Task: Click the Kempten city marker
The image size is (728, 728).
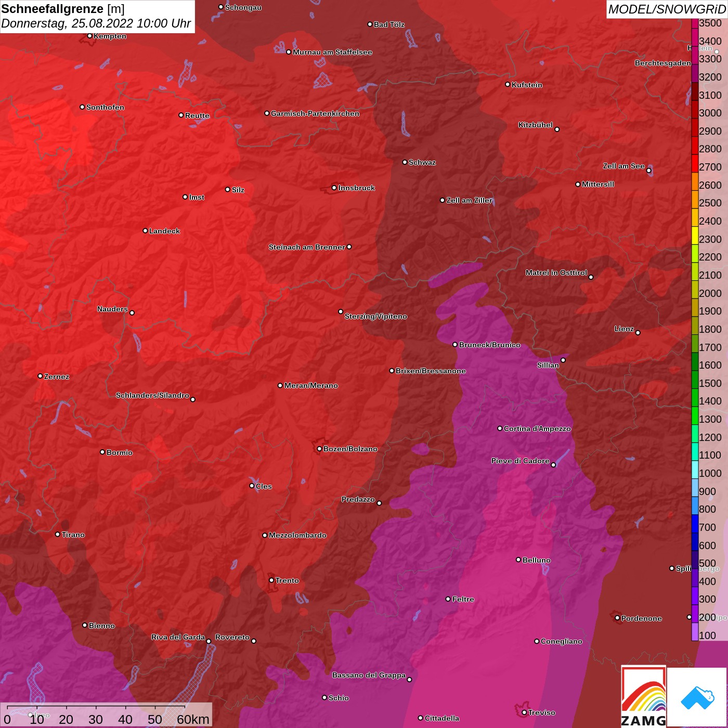Action: point(89,36)
